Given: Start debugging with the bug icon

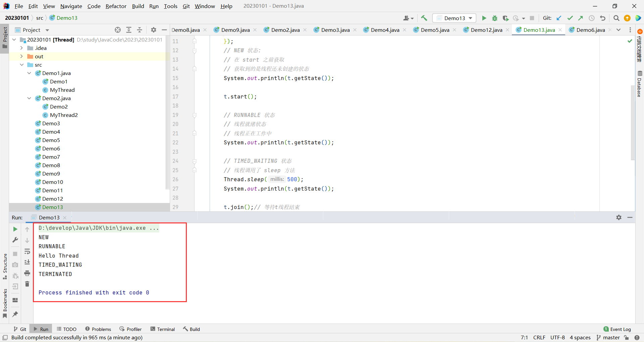Looking at the screenshot, I should pyautogui.click(x=495, y=18).
